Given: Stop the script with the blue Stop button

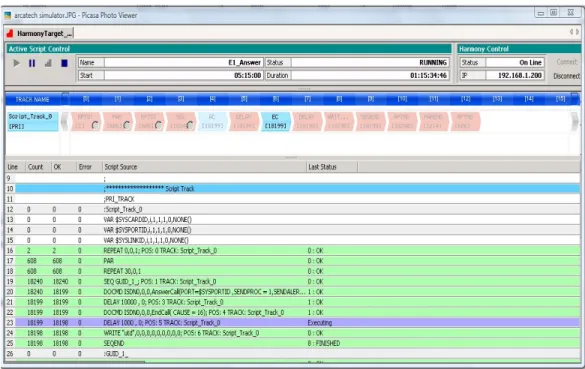Looking at the screenshot, I should 64,63.
